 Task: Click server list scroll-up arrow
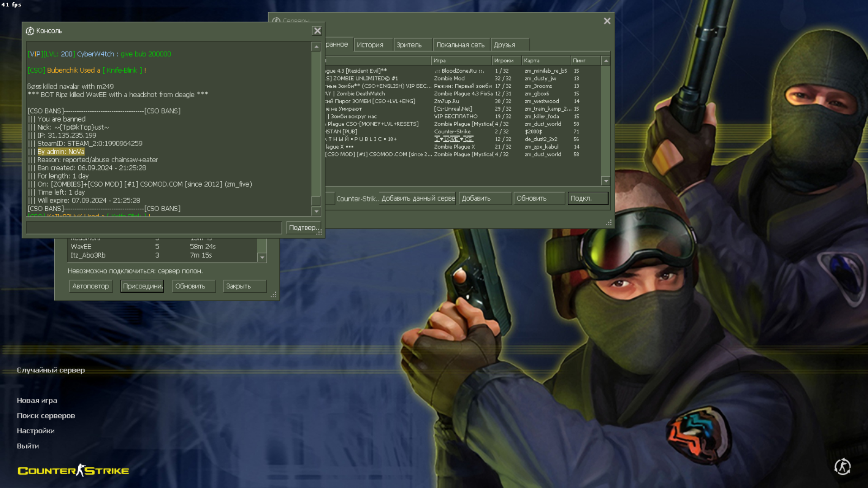tap(606, 61)
